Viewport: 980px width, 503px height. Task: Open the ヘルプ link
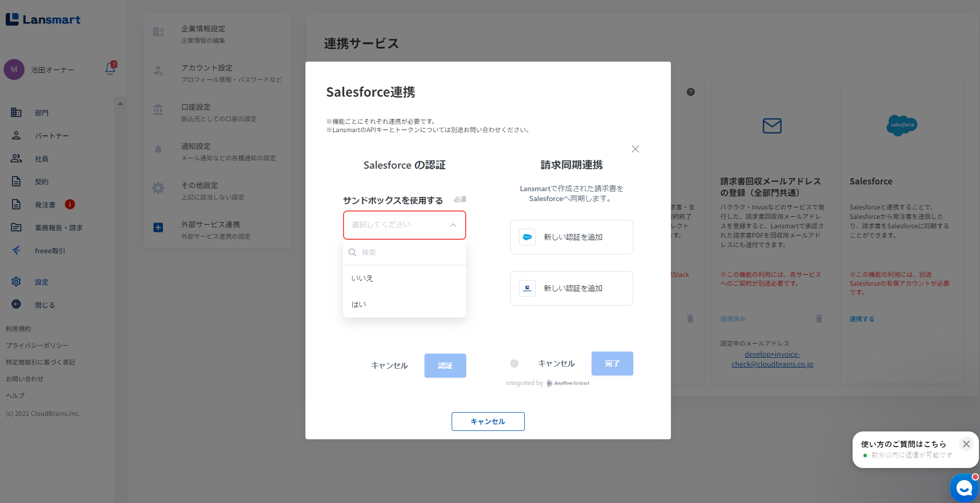(15, 396)
